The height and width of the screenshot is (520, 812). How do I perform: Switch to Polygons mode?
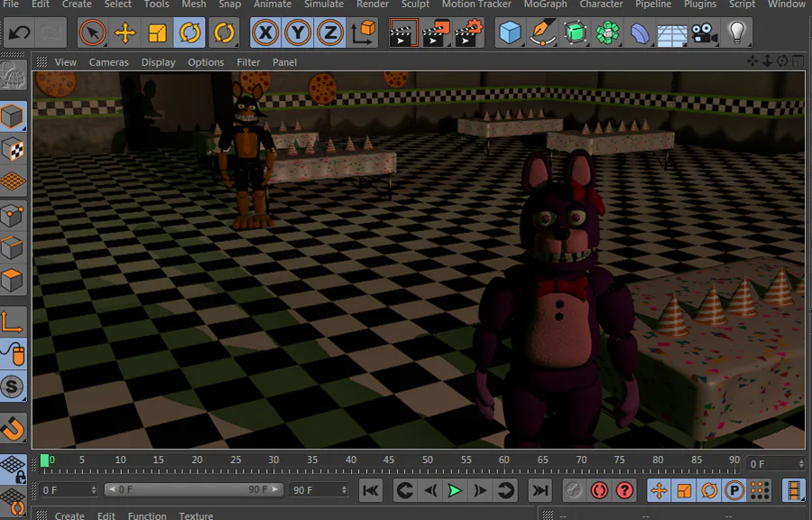[x=13, y=280]
